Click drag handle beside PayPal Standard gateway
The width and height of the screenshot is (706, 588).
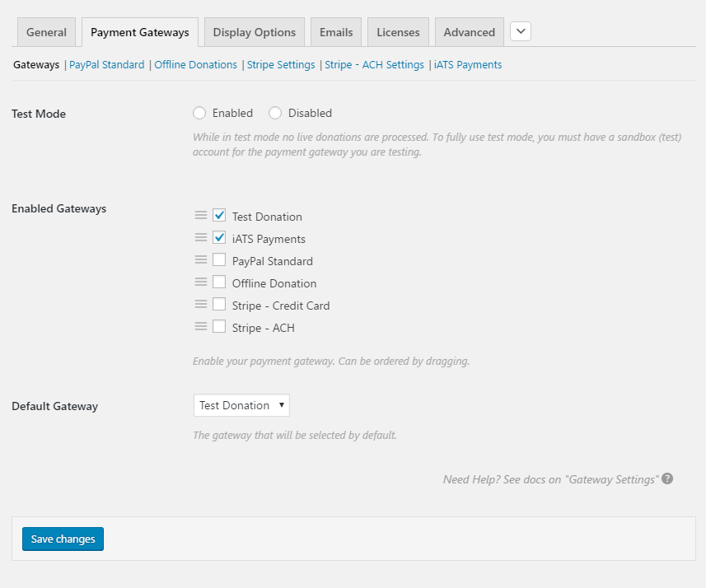(x=201, y=259)
